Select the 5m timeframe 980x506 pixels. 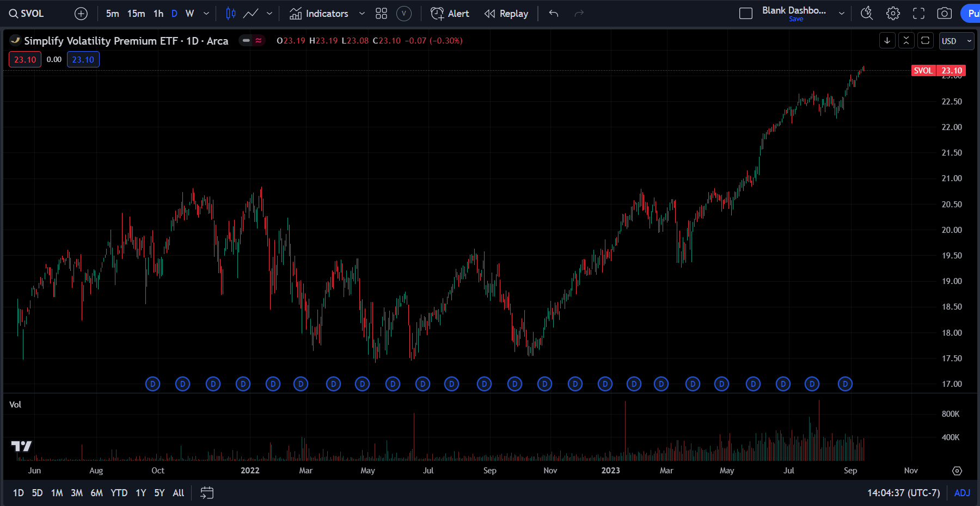(112, 14)
